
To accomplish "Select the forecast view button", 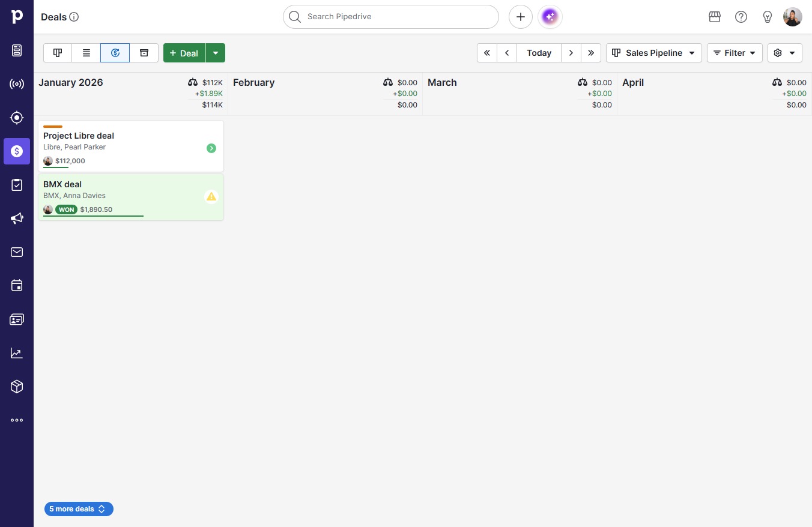I will (x=115, y=53).
